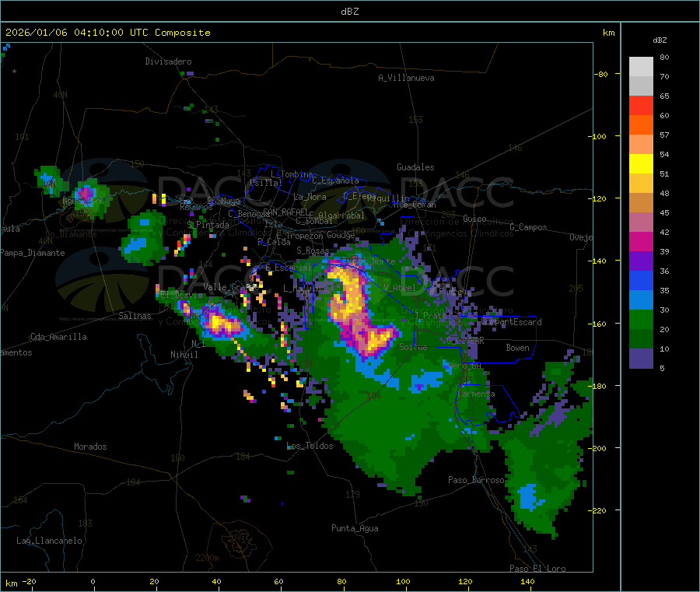This screenshot has height=592, width=700.
Task: Click the 'Divisadero' map label
Action: click(x=168, y=61)
